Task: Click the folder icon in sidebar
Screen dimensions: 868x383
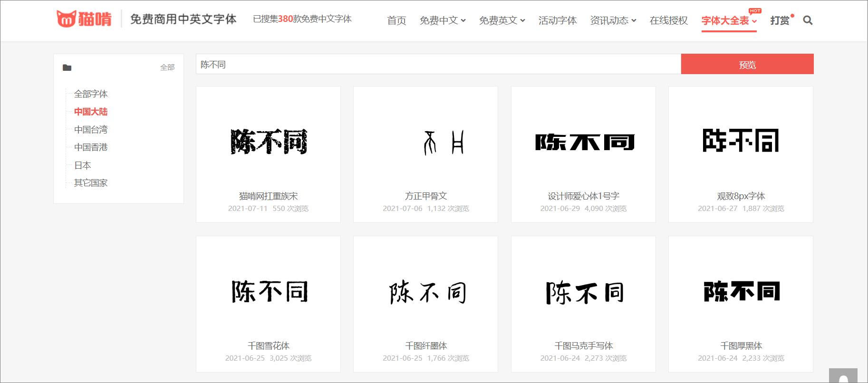Action: point(67,67)
